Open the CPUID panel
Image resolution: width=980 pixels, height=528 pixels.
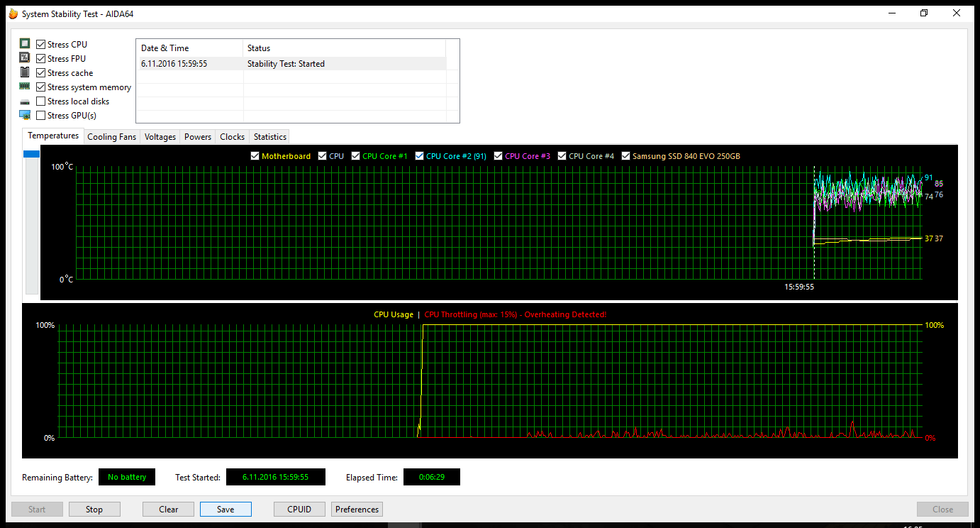click(300, 510)
